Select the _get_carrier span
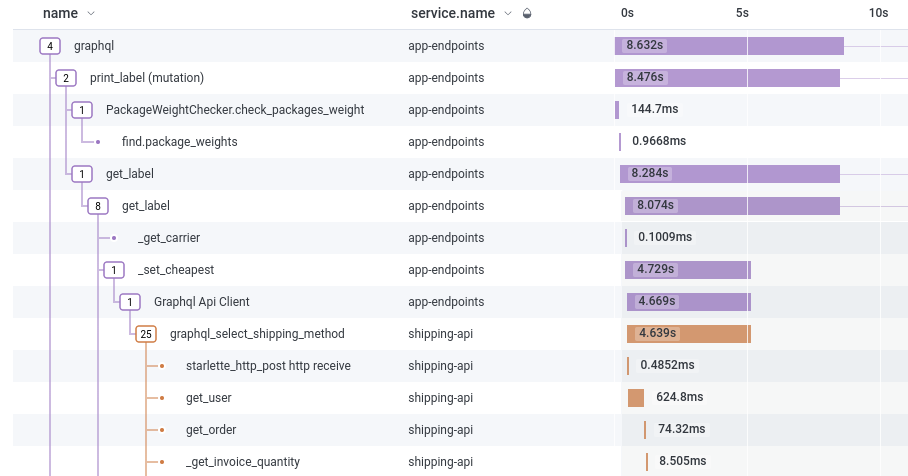This screenshot has width=908, height=476. tap(169, 237)
